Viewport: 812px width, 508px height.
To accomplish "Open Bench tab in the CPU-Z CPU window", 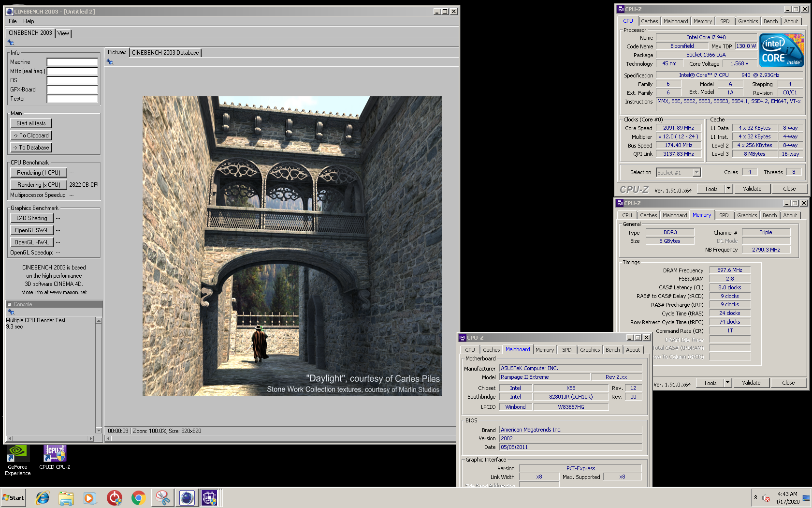I will coord(770,21).
